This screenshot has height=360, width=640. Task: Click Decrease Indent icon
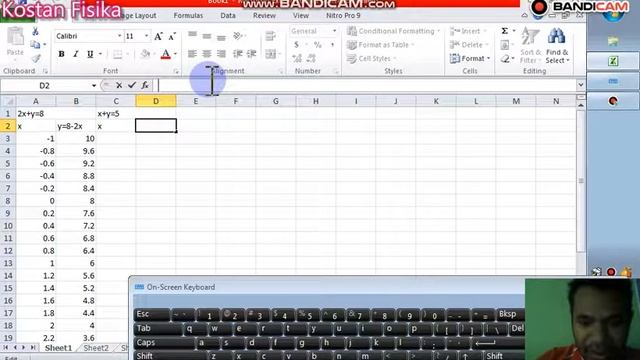pos(238,54)
